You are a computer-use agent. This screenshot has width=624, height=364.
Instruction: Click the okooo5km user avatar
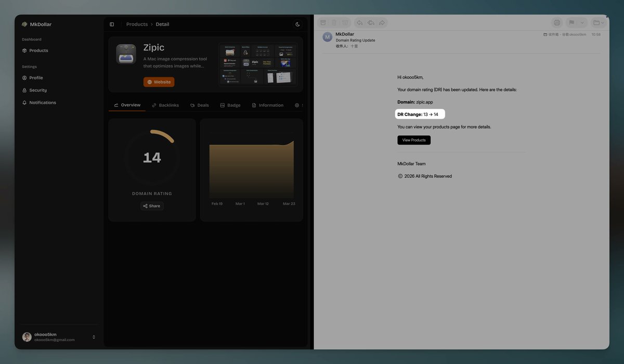click(x=27, y=337)
